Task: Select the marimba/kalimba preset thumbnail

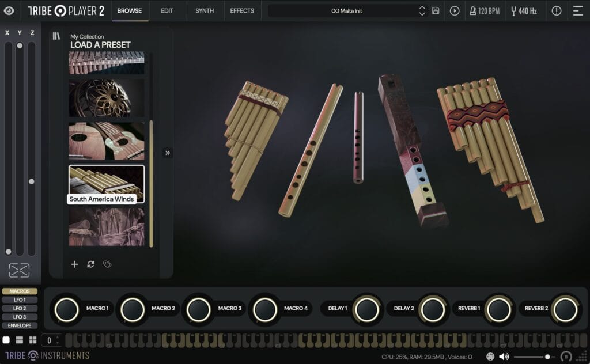Action: (107, 62)
